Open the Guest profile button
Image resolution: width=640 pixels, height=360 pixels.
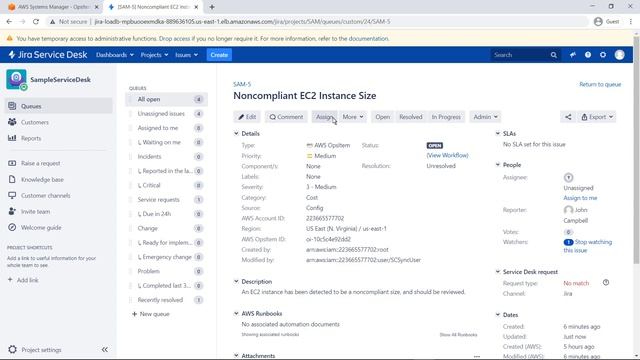(607, 22)
